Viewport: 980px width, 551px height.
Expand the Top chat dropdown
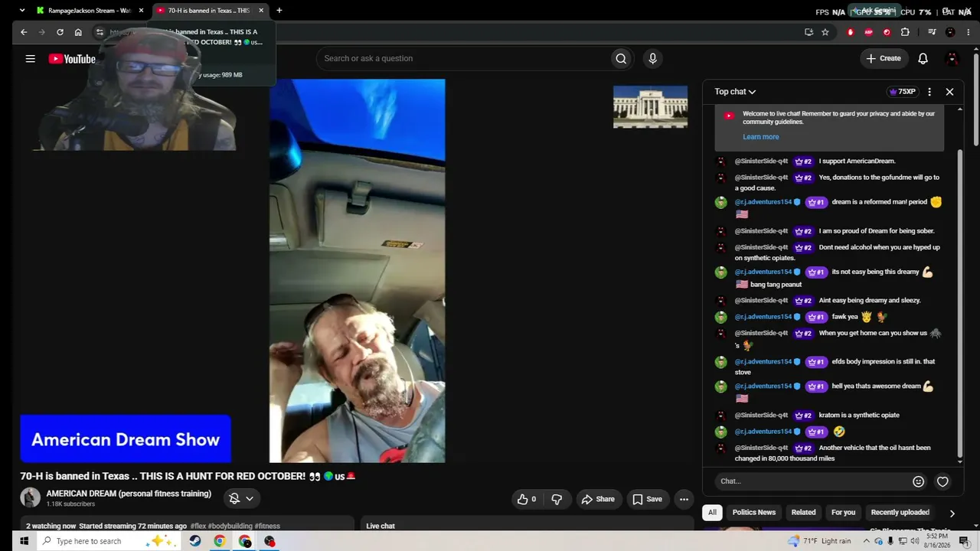(735, 92)
